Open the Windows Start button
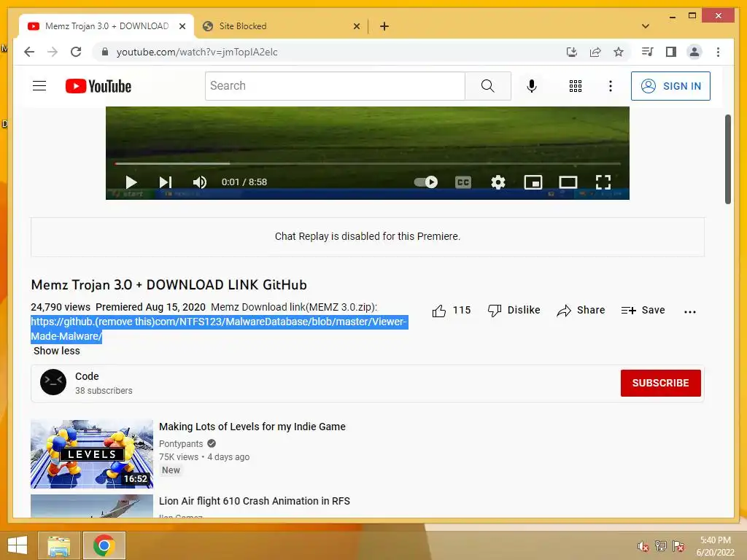 click(x=18, y=545)
